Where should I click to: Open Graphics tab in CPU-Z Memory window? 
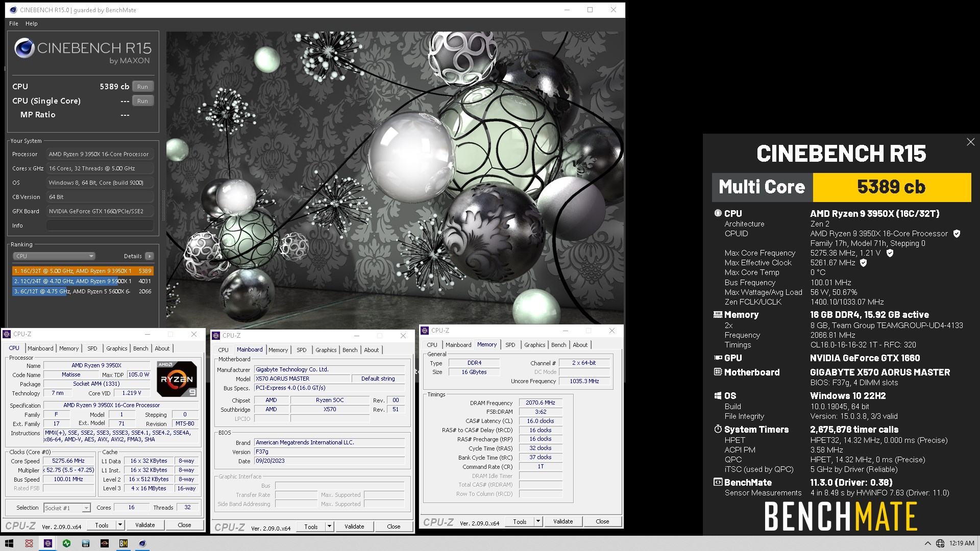(534, 345)
